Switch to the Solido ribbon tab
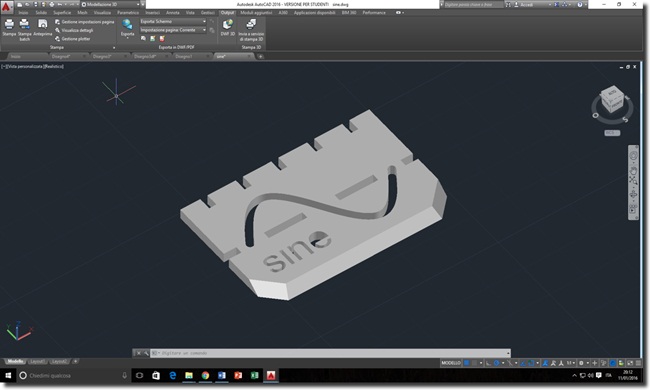The image size is (650, 390). point(41,13)
